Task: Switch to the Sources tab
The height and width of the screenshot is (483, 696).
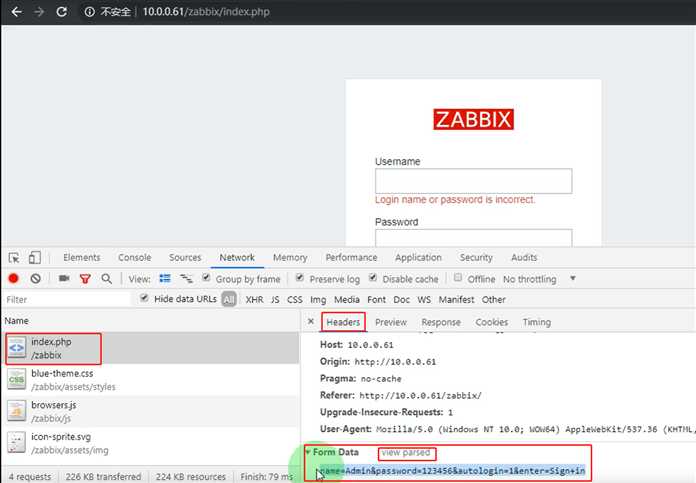Action: (x=185, y=257)
